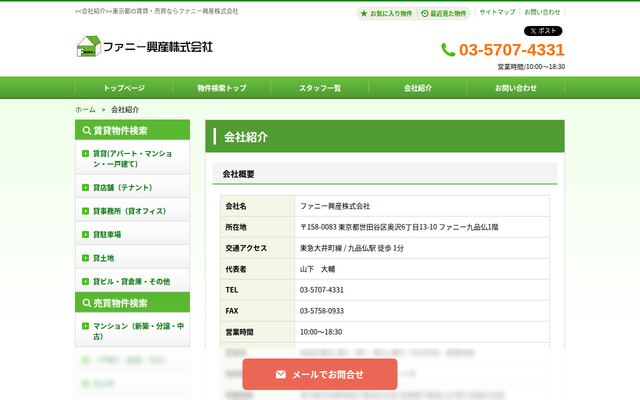The image size is (640, 400).
Task: Click the orange 03-5707-4331 phone number
Action: coord(512,50)
